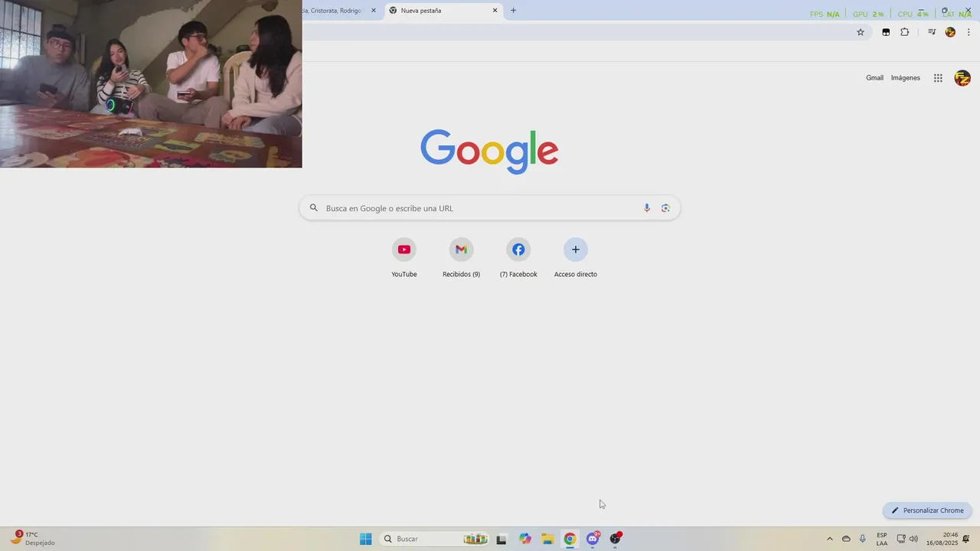Open Chrome profile avatar in toolbar

(x=950, y=32)
